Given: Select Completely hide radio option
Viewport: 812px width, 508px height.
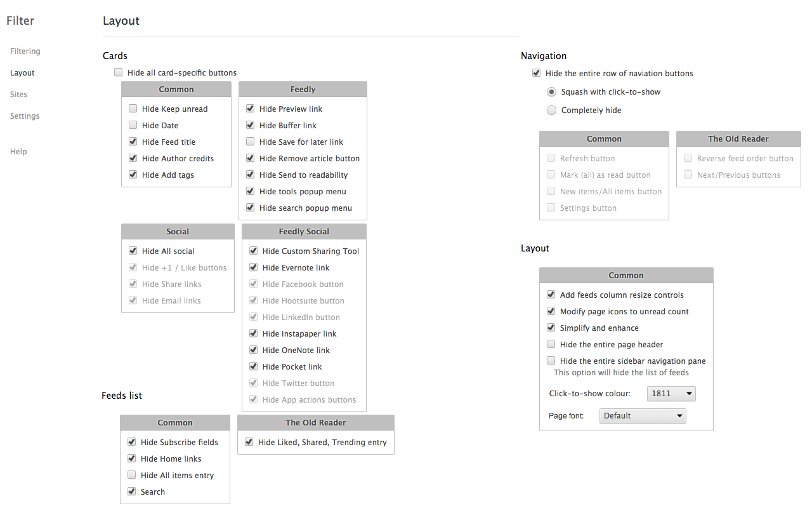Looking at the screenshot, I should [x=552, y=110].
